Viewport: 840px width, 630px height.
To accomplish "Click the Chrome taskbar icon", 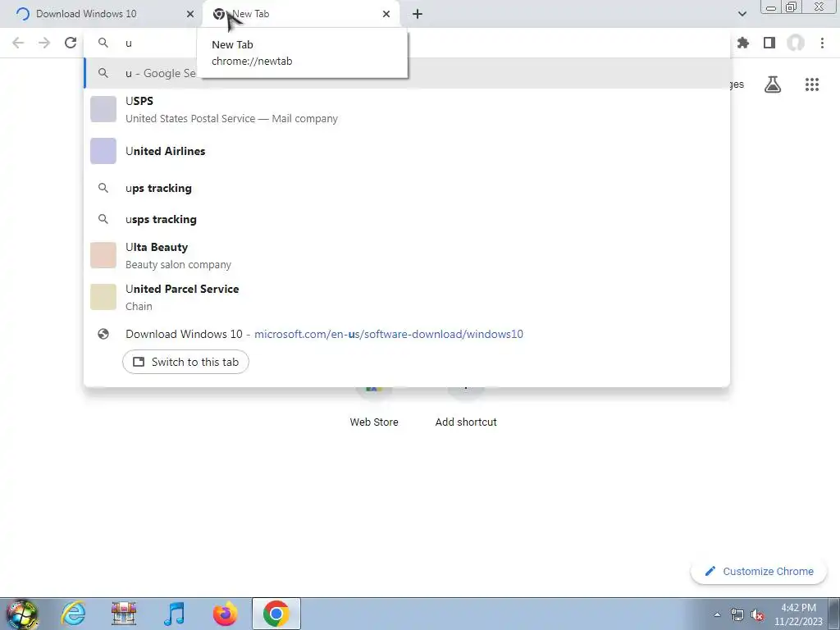I will tap(276, 614).
